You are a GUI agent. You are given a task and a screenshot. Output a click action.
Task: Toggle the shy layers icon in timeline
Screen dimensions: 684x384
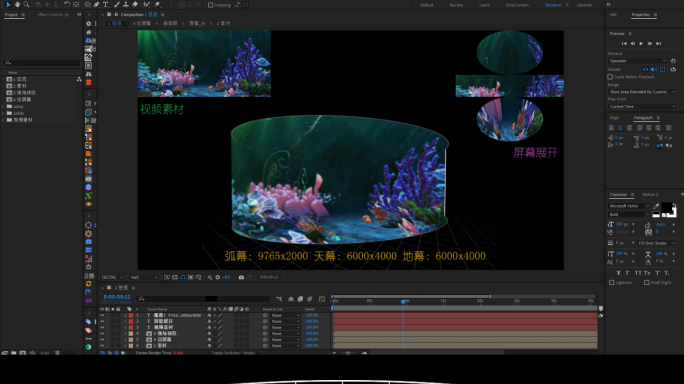(291, 299)
